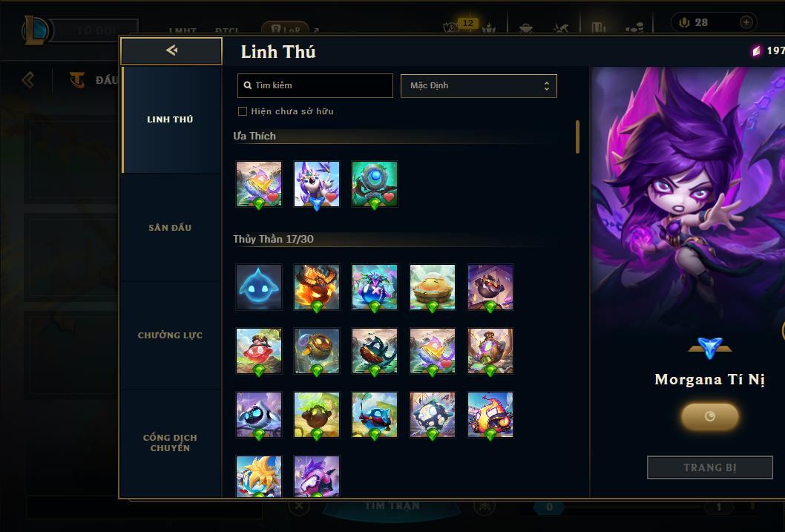This screenshot has width=785, height=532.
Task: Click the back arrow button beside Linh Thú
Action: (171, 50)
